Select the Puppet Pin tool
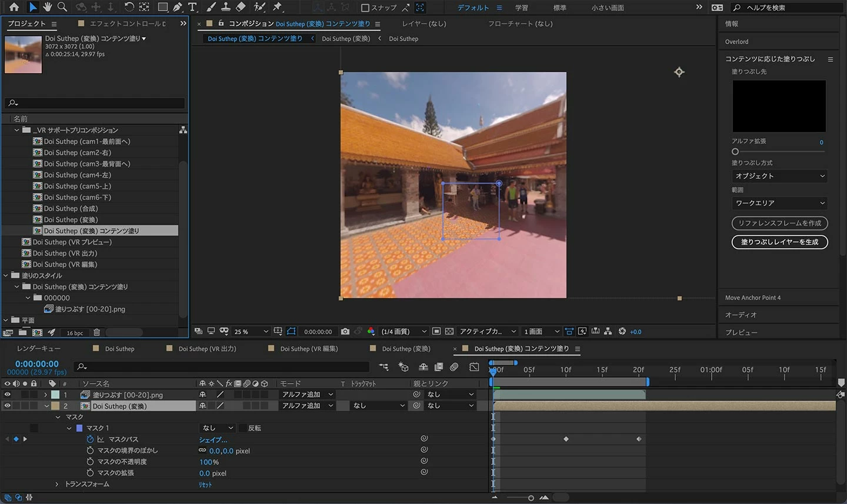The image size is (847, 504). click(277, 7)
